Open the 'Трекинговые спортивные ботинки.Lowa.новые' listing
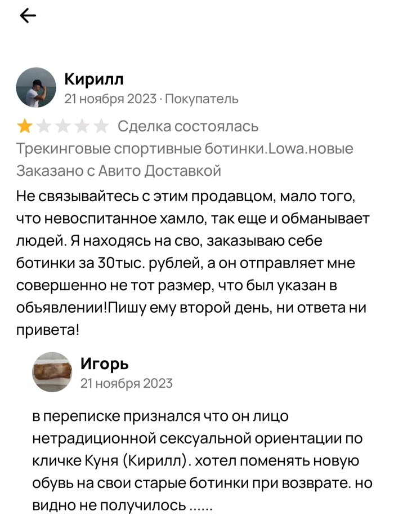The width and height of the screenshot is (394, 532). [x=185, y=149]
